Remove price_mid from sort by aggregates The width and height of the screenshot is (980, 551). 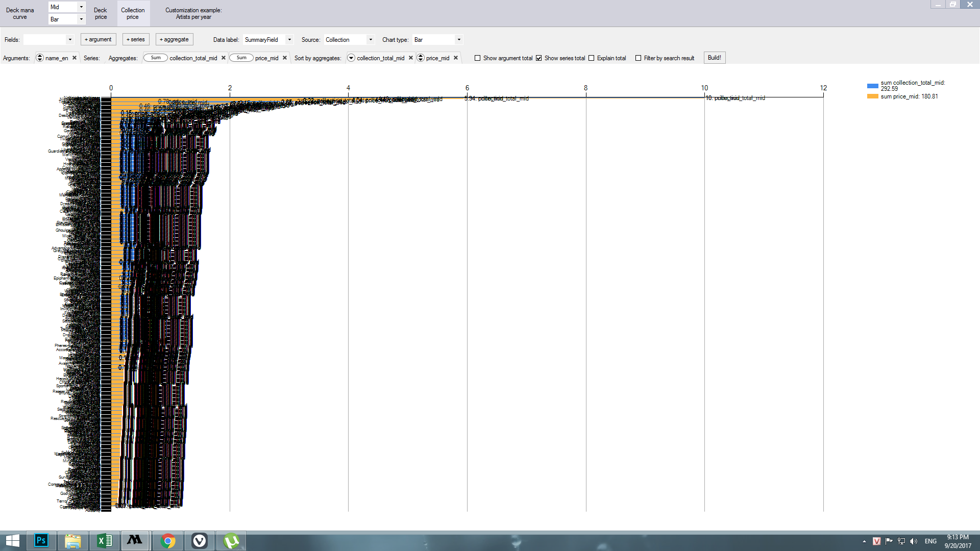[456, 58]
